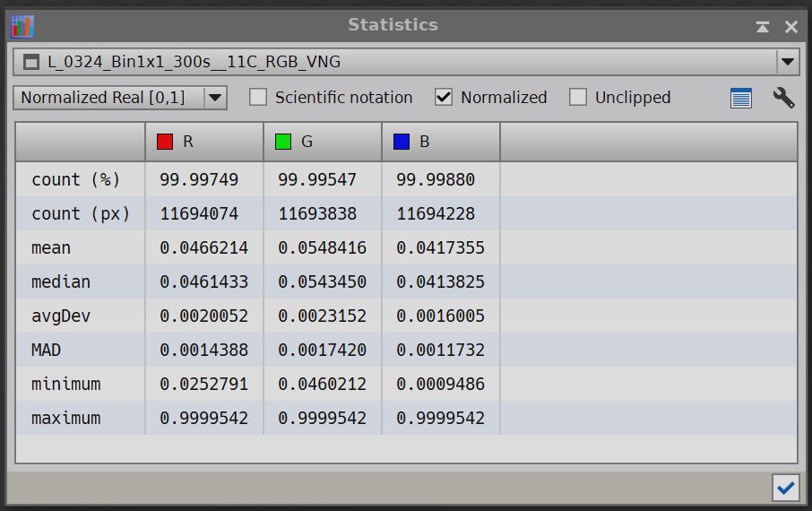Viewport: 812px width, 511px height.
Task: Click R mean value 0.0466214
Action: pyautogui.click(x=204, y=247)
